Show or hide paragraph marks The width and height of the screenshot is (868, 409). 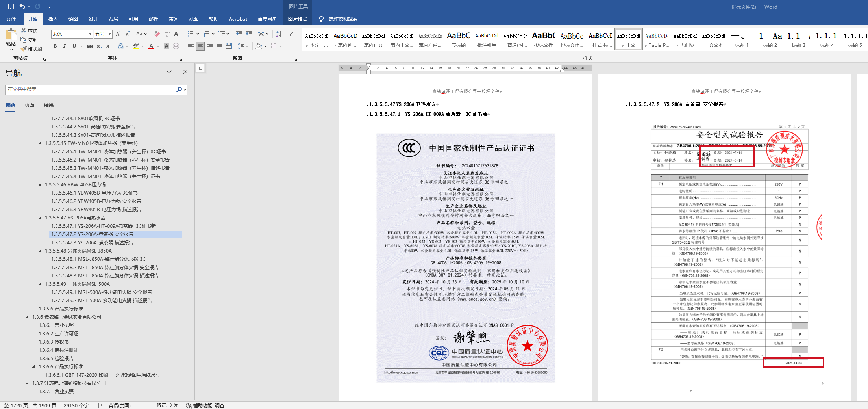click(x=291, y=34)
